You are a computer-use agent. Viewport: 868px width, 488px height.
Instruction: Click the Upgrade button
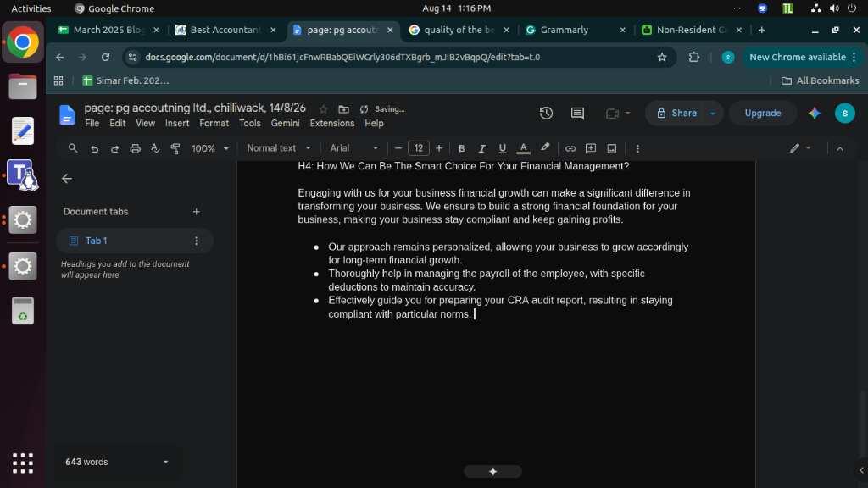coord(762,113)
